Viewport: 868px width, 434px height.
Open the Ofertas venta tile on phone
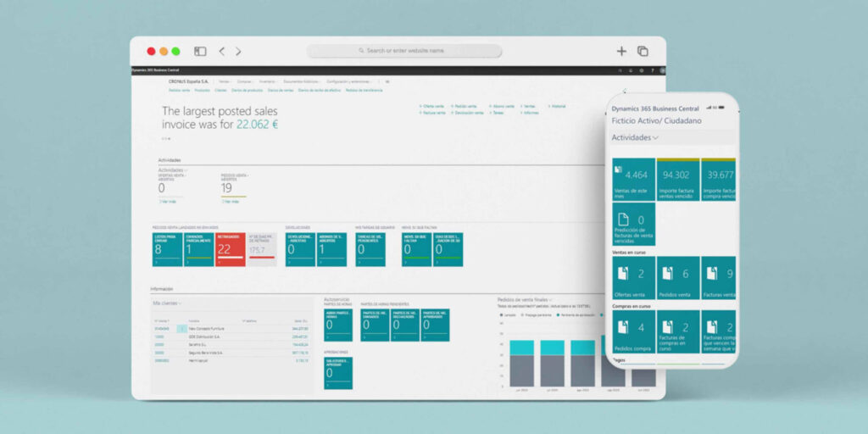pyautogui.click(x=633, y=278)
